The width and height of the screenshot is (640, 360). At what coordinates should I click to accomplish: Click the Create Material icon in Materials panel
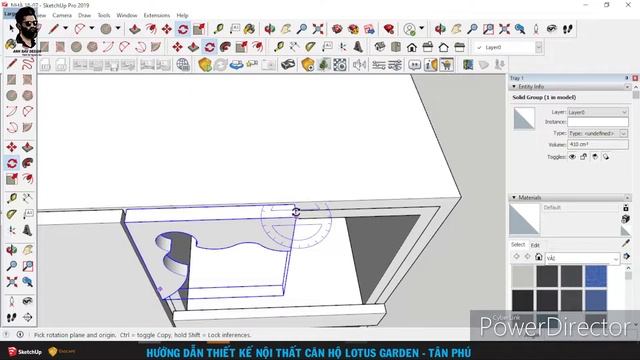tap(625, 219)
